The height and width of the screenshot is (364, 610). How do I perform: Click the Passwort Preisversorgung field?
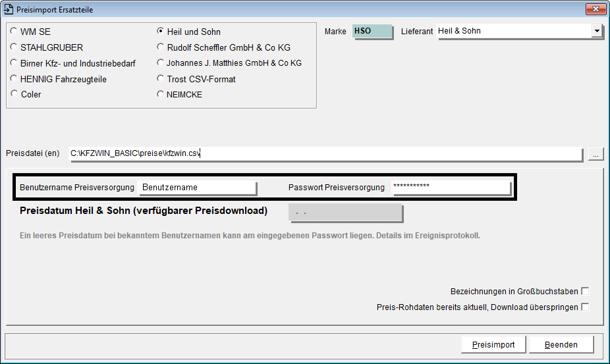(451, 187)
